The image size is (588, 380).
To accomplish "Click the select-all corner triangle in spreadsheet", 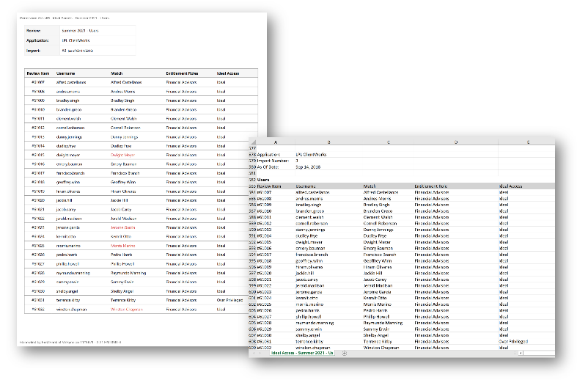I will coord(253,142).
